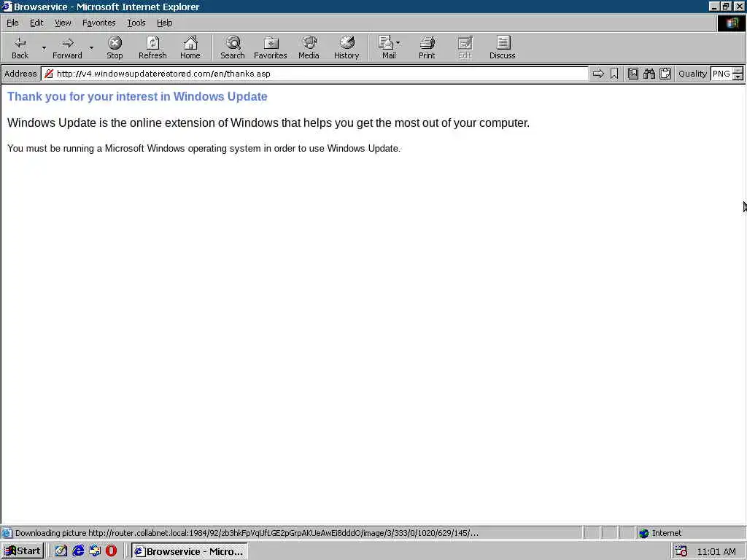Image resolution: width=747 pixels, height=560 pixels.
Task: Click 'Thank you for your interest' heading
Action: coord(137,97)
